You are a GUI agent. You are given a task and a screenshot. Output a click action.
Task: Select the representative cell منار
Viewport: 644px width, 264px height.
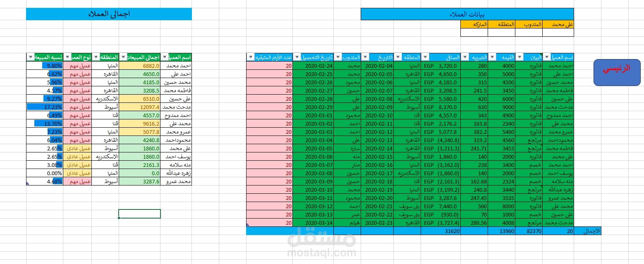(347, 165)
